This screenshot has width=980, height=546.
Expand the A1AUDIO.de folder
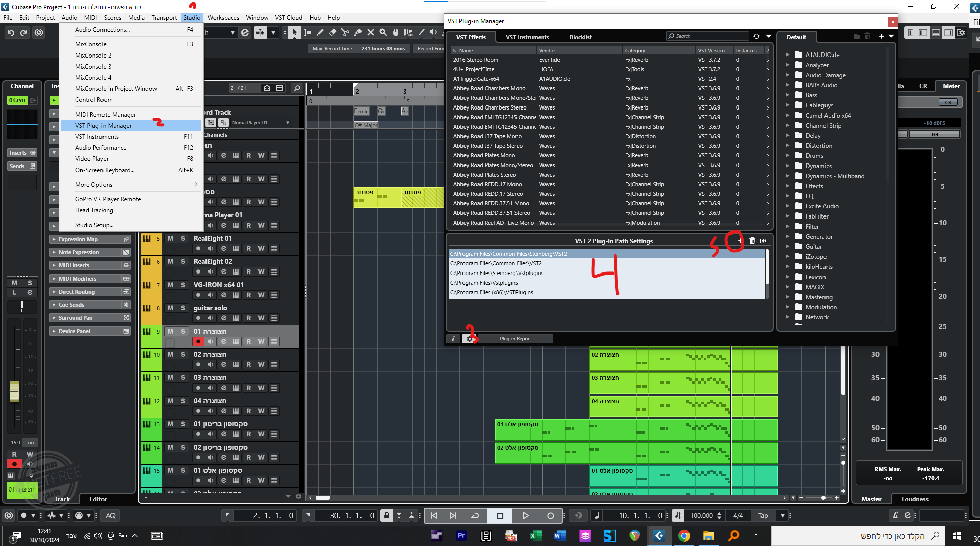(787, 54)
